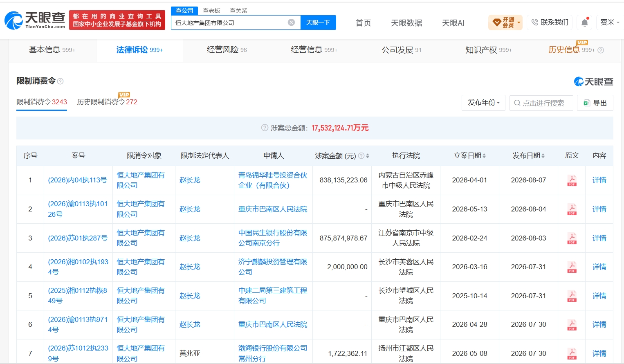Select the 查老板 search mode tab

[x=211, y=11]
